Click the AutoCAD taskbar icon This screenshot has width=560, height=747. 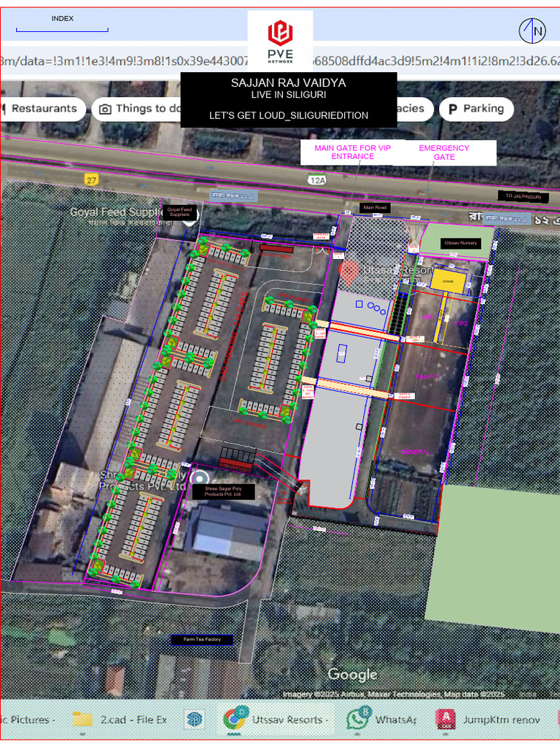(446, 719)
